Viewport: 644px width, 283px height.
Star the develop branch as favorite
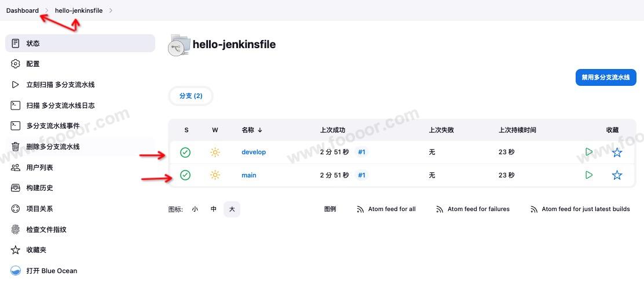point(617,153)
